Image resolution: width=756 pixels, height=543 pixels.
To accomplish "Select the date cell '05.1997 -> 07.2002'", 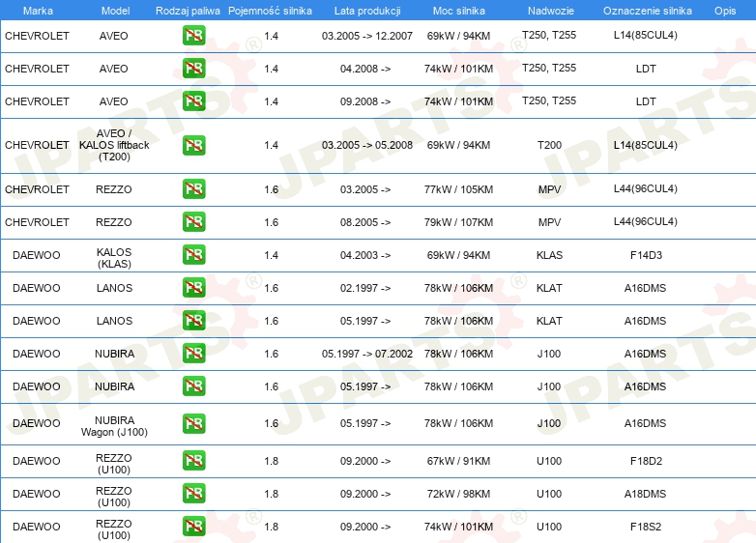I will click(367, 354).
